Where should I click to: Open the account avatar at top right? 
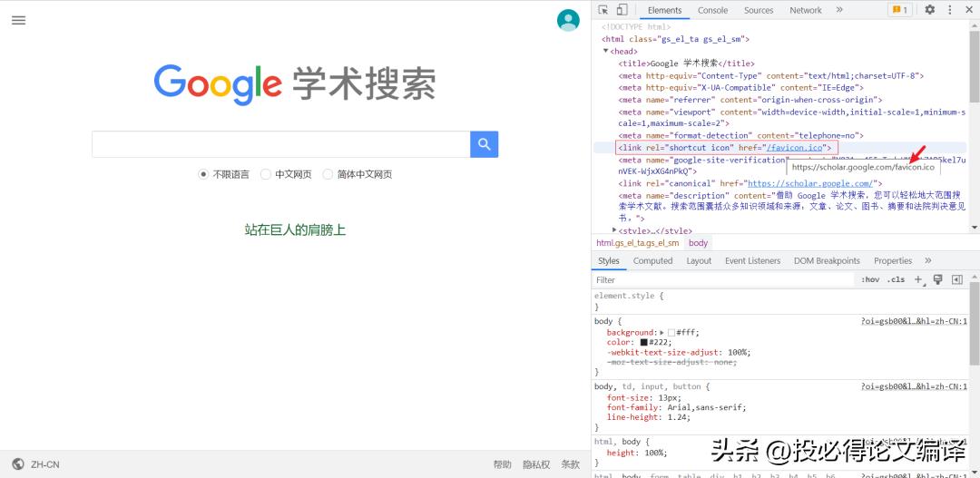[568, 20]
